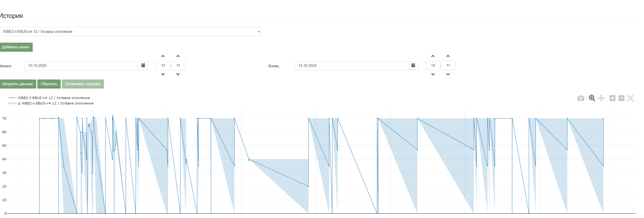
Task: Select the zoom magnifier chart tool
Action: pos(592,98)
